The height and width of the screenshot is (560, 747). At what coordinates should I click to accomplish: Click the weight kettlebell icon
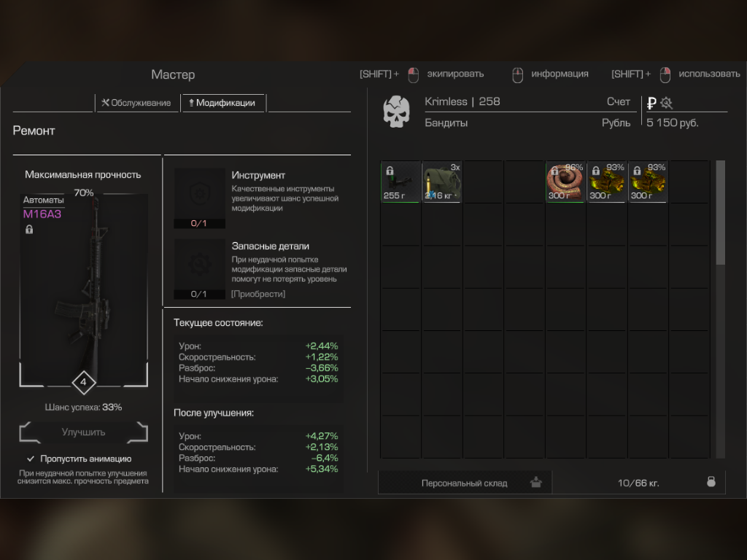pyautogui.click(x=711, y=481)
